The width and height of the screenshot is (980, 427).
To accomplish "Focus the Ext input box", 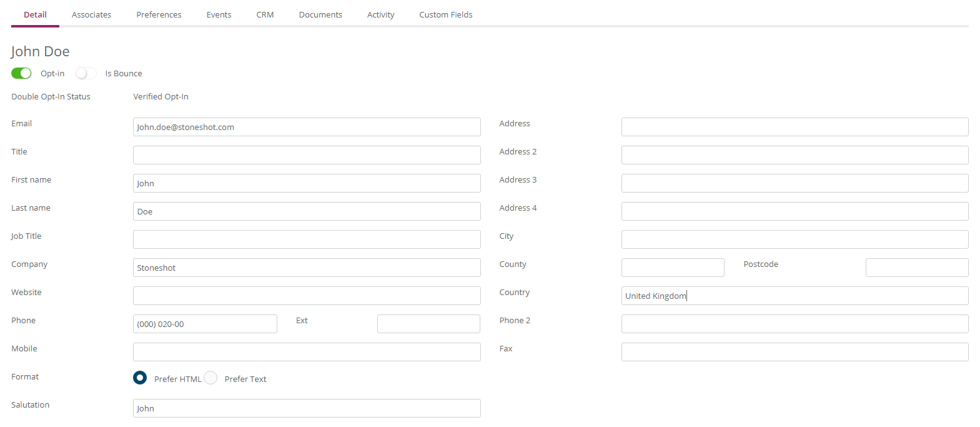I will click(428, 324).
